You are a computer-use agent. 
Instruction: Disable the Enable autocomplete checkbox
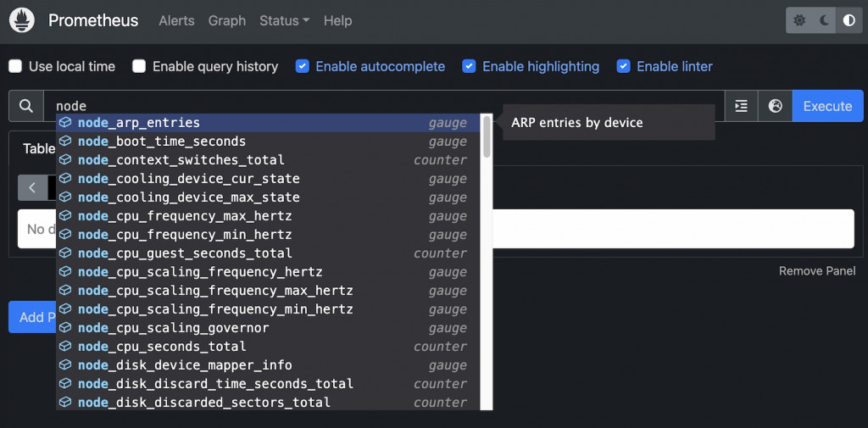303,66
